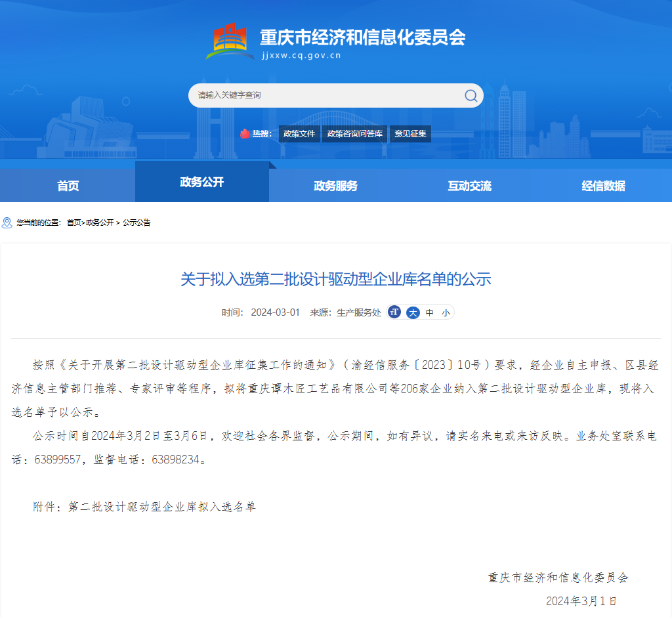
Task: Click the 政策咨询问答库 hot search tag
Action: [355, 134]
